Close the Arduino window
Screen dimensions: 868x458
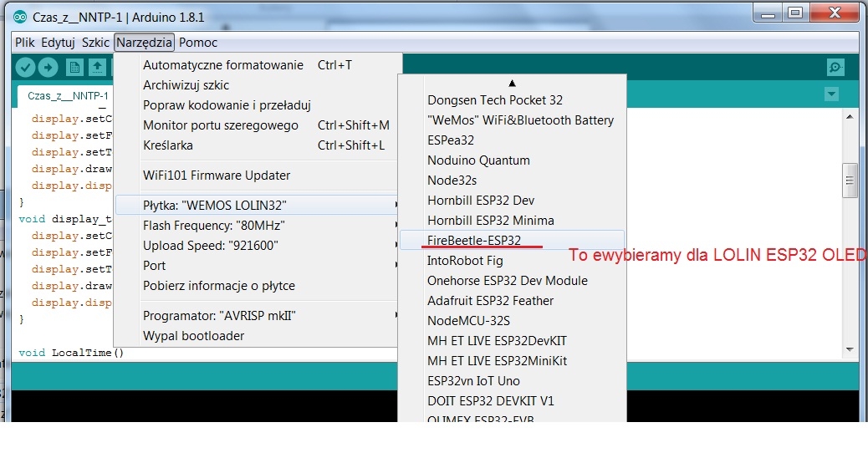(835, 13)
